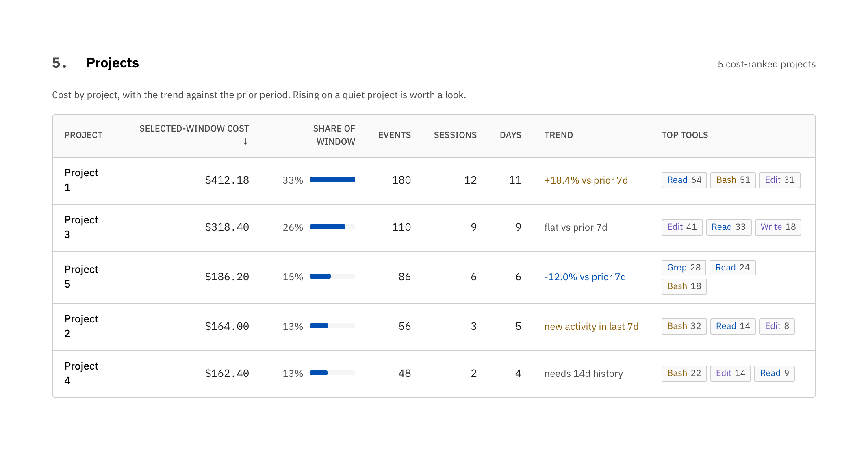
Task: Click the Bash 22 tool tag
Action: [x=684, y=374]
